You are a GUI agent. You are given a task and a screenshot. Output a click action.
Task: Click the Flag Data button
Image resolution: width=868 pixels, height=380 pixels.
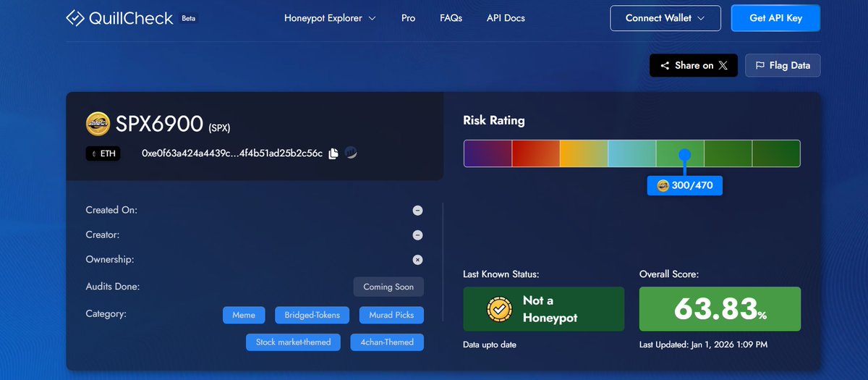point(783,65)
